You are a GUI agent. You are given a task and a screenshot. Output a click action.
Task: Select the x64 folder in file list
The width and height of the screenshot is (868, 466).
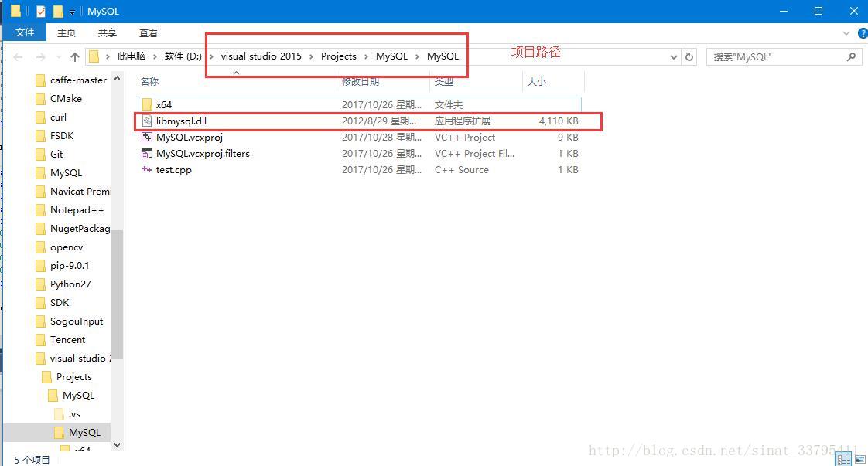tap(359, 104)
